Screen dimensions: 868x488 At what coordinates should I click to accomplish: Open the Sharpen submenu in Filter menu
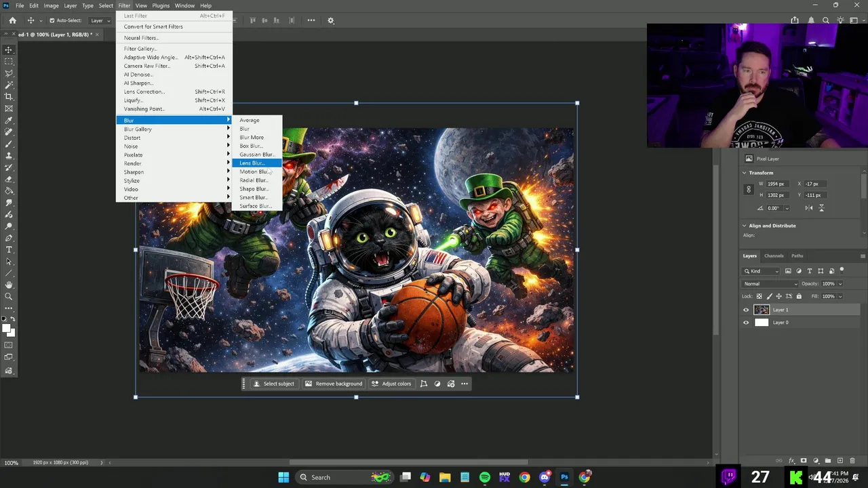(x=174, y=172)
